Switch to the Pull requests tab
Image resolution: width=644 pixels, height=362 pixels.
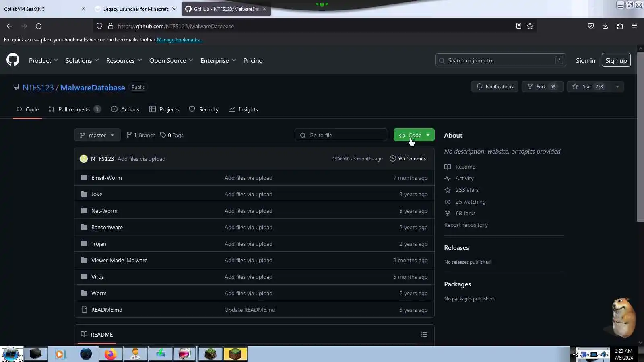pyautogui.click(x=74, y=109)
